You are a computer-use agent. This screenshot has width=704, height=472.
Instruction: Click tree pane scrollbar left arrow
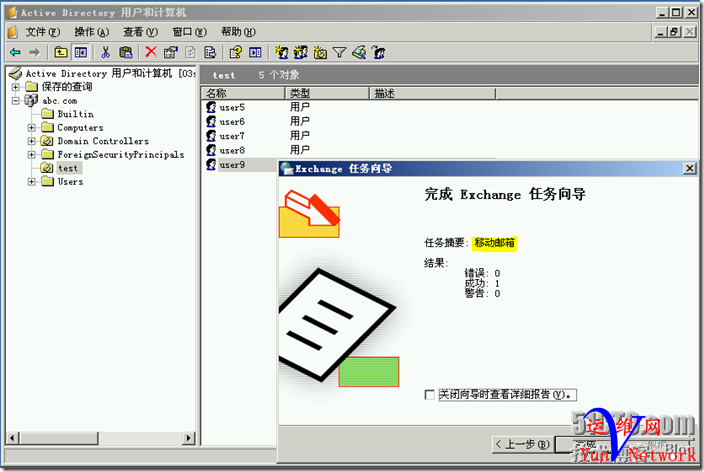pyautogui.click(x=12, y=438)
